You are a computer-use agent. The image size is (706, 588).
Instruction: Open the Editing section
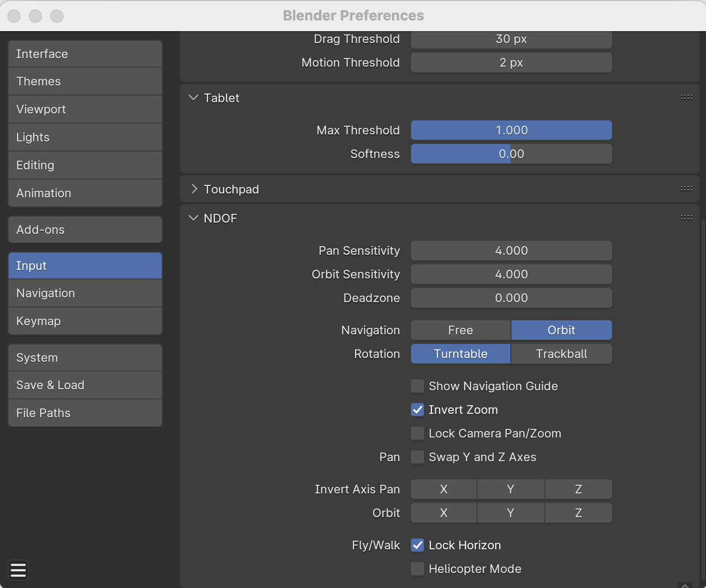(85, 166)
